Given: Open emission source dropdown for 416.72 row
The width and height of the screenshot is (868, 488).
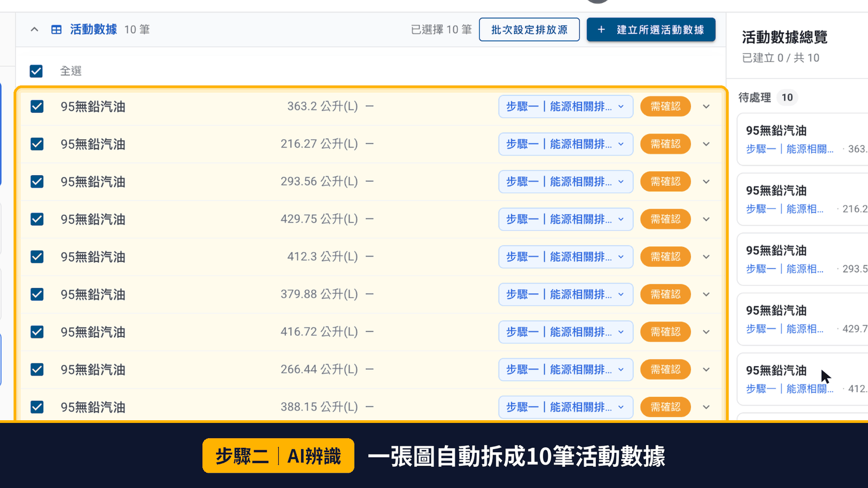Looking at the screenshot, I should tap(566, 331).
